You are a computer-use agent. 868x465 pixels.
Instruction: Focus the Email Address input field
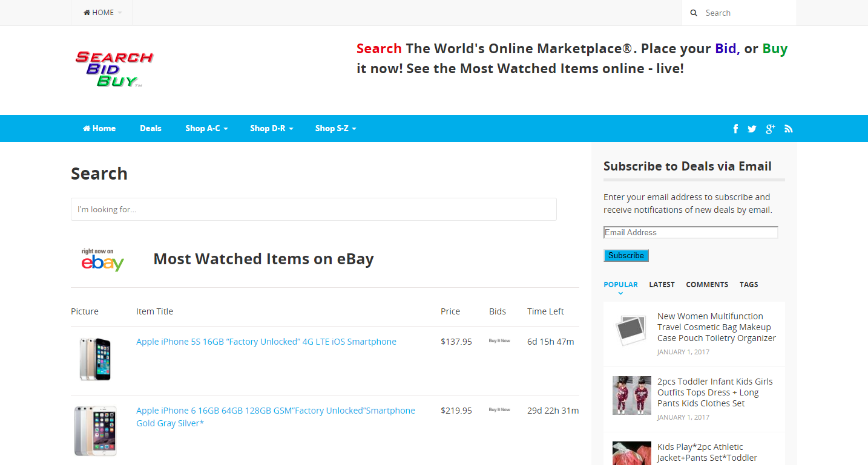[x=691, y=233]
